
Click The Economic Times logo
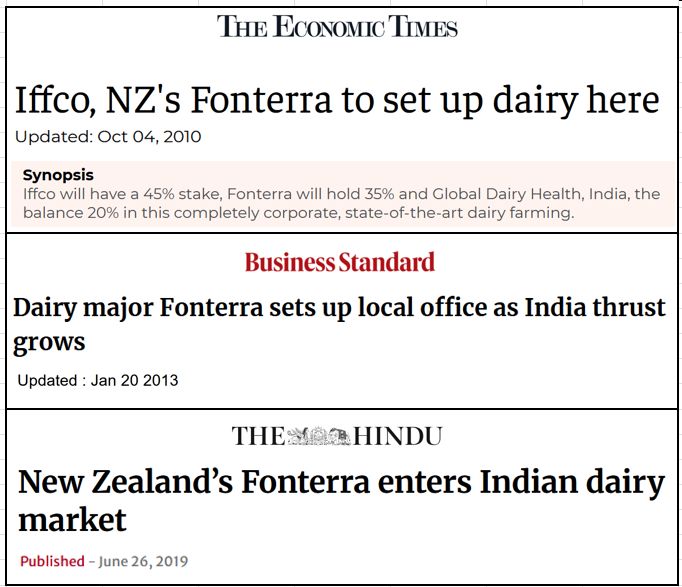point(337,26)
